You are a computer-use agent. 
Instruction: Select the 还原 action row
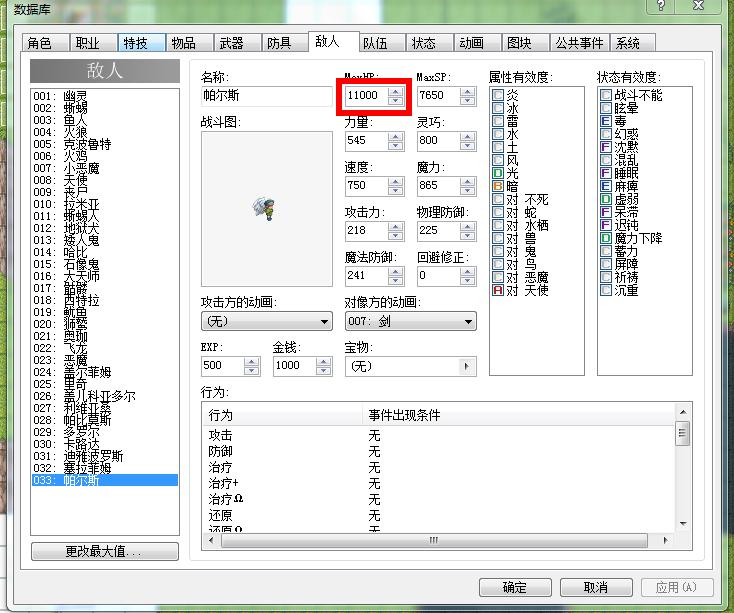pyautogui.click(x=439, y=515)
